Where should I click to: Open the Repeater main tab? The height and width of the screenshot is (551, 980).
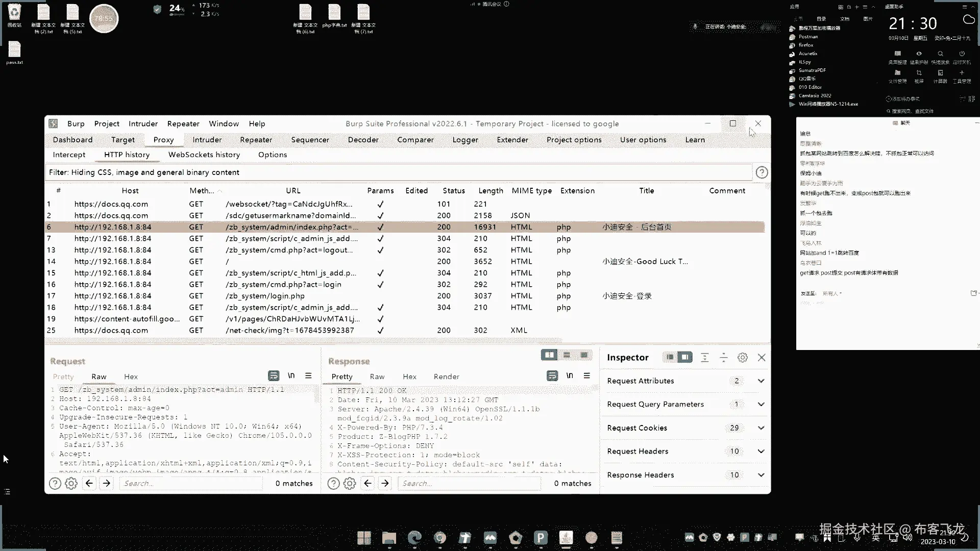pyautogui.click(x=256, y=140)
